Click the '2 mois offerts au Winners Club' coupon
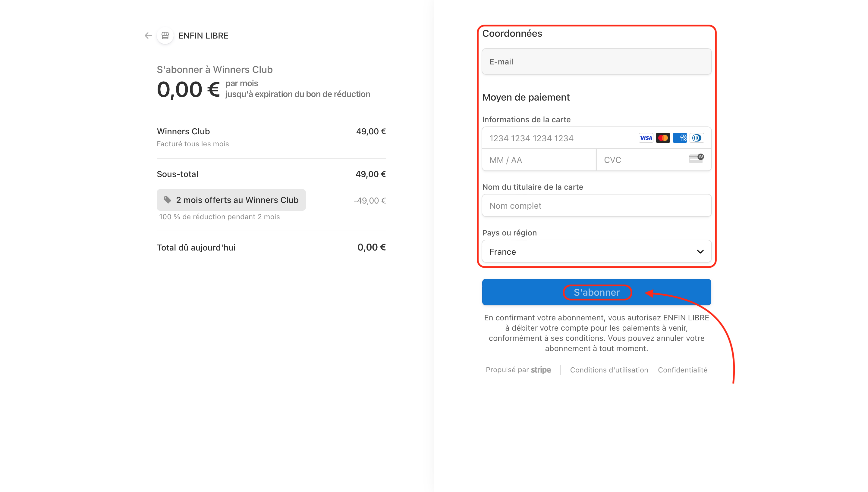 point(231,200)
